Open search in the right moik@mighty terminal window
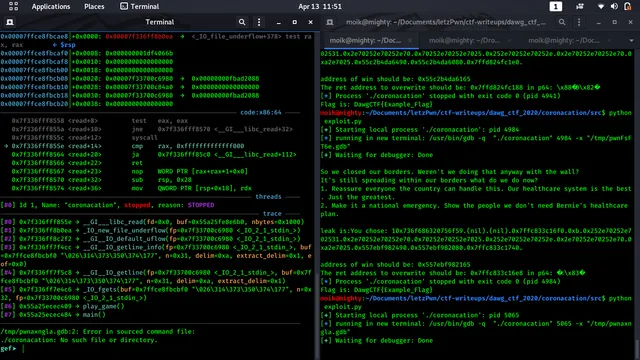 (562, 22)
